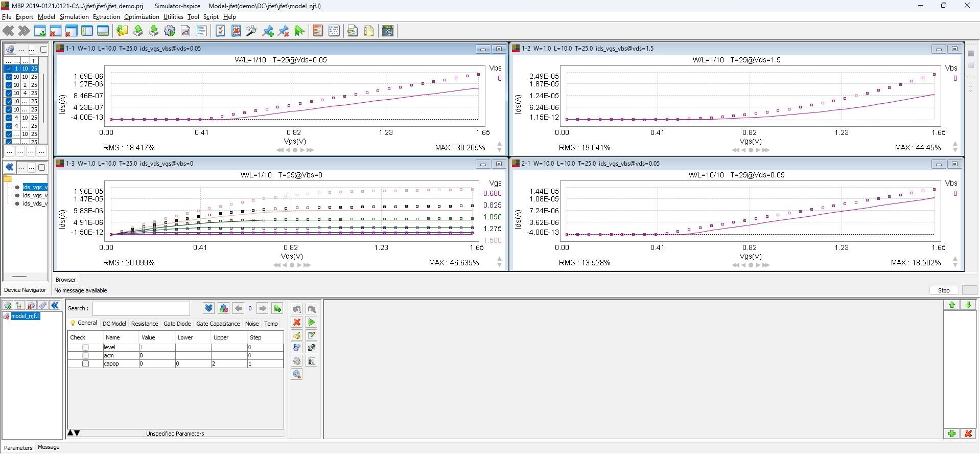
Task: Click inside the Search input field
Action: tap(141, 308)
